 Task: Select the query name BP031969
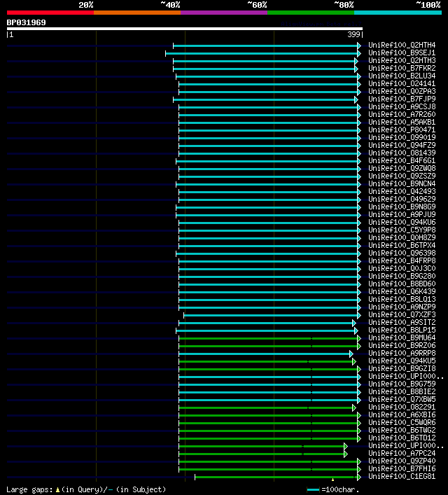(26, 22)
